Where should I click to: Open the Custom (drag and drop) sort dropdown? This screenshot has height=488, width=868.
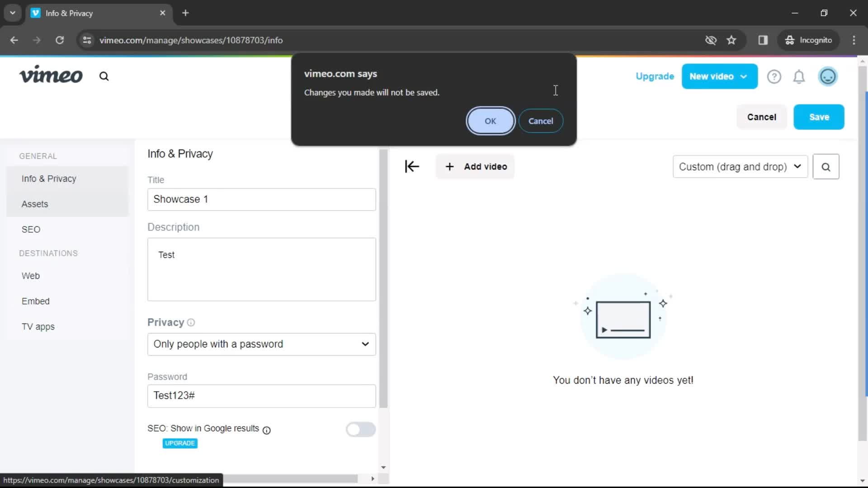pyautogui.click(x=740, y=167)
